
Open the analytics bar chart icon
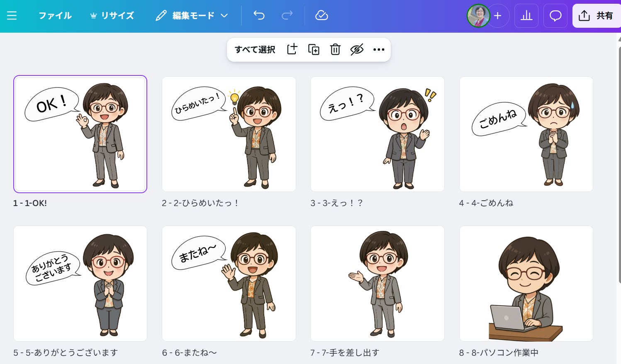point(526,16)
